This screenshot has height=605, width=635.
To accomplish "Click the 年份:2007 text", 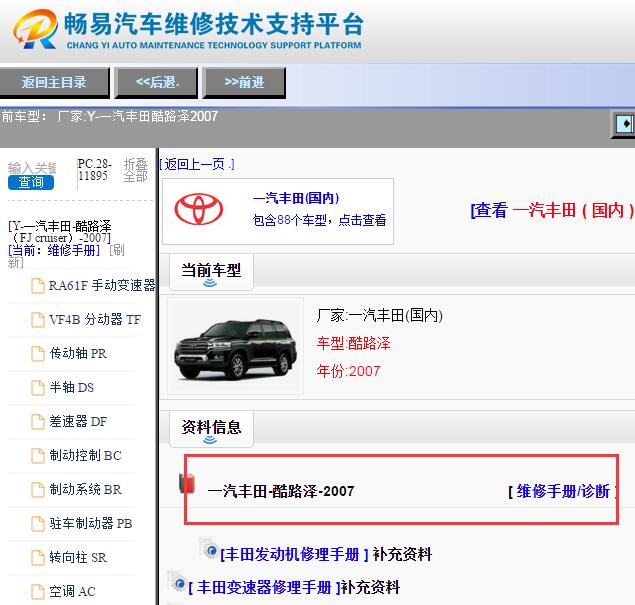I will coord(348,371).
